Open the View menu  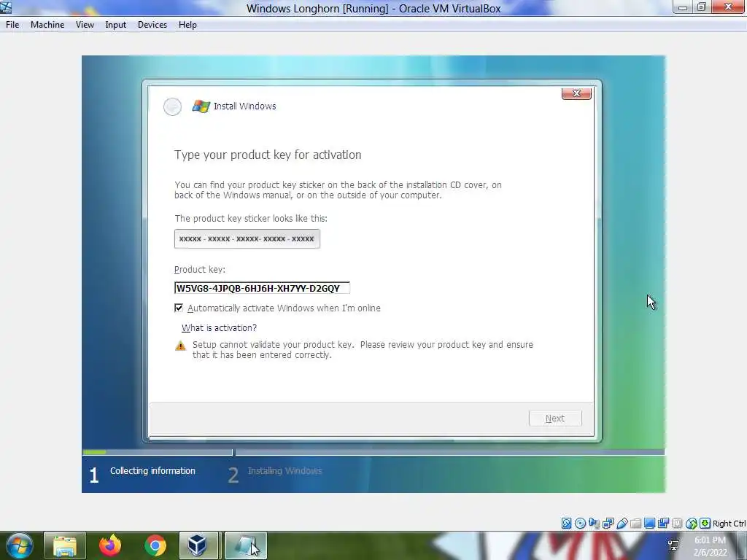[85, 25]
